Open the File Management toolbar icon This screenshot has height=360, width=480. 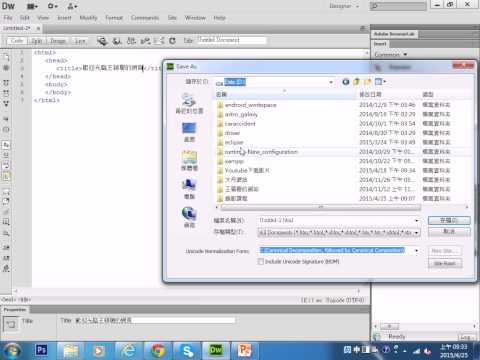tap(131, 41)
